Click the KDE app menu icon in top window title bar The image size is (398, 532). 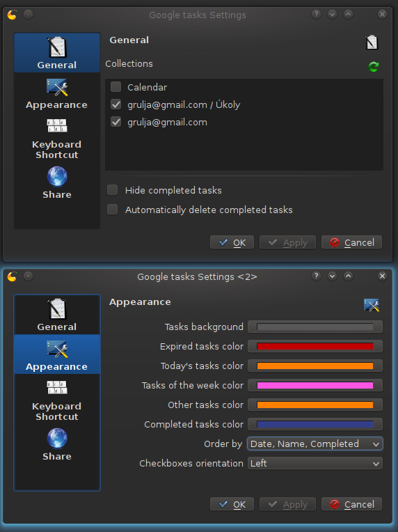point(13,15)
